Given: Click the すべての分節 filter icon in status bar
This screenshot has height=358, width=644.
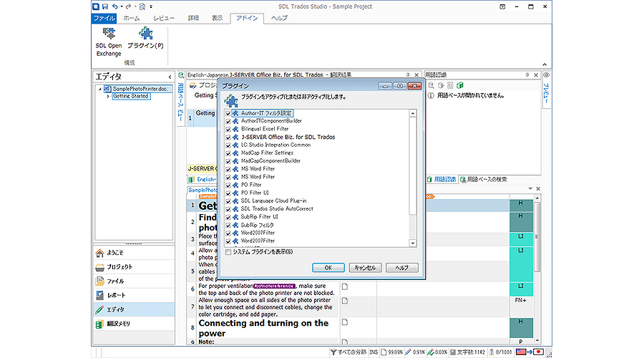Looking at the screenshot, I should (x=333, y=352).
